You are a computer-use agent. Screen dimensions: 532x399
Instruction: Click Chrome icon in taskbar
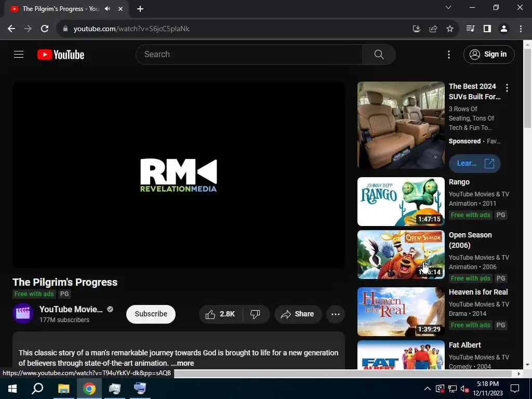point(89,389)
